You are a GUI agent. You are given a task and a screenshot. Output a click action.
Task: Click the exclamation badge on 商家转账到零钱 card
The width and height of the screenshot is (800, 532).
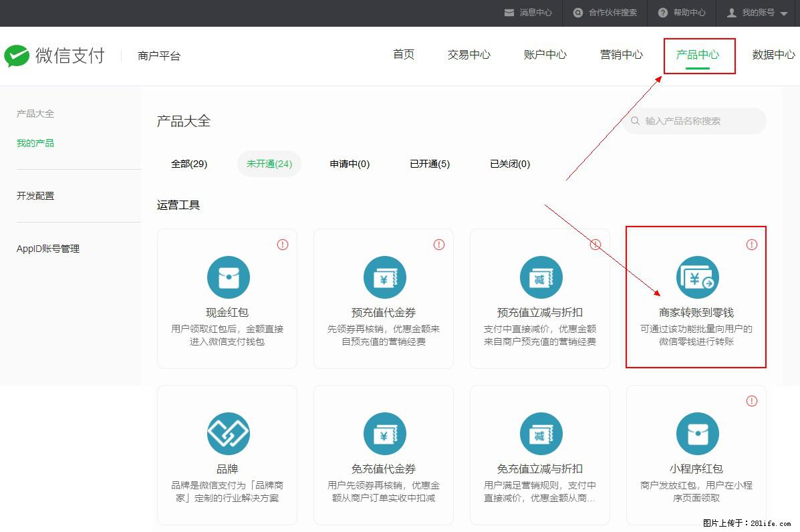point(751,245)
